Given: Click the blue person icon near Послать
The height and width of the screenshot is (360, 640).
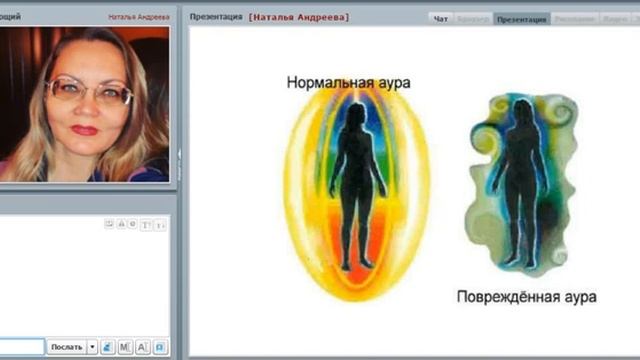Looking at the screenshot, I should tap(108, 347).
